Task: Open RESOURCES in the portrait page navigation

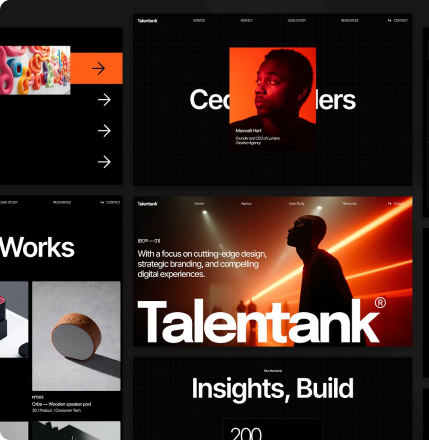Action: tap(350, 21)
